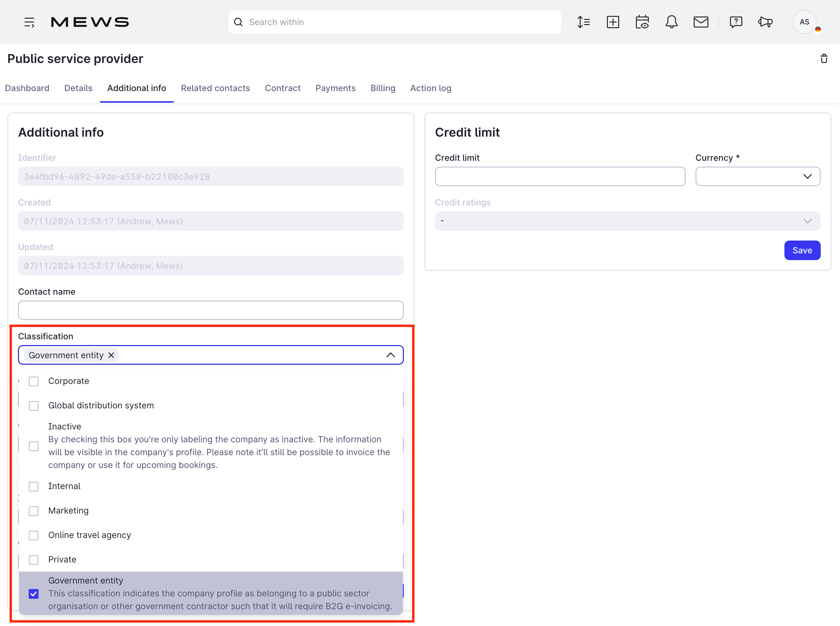Open the Contract tab
Screen dimensions: 840x626
(283, 88)
